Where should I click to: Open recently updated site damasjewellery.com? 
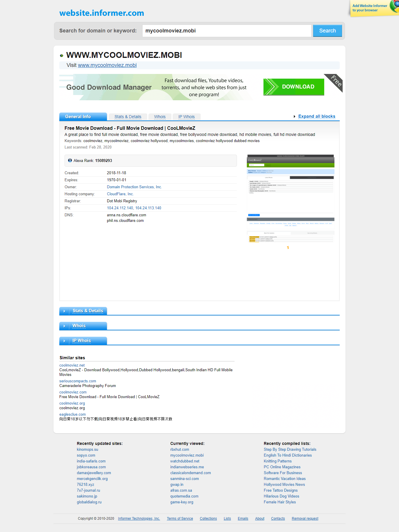(x=94, y=473)
